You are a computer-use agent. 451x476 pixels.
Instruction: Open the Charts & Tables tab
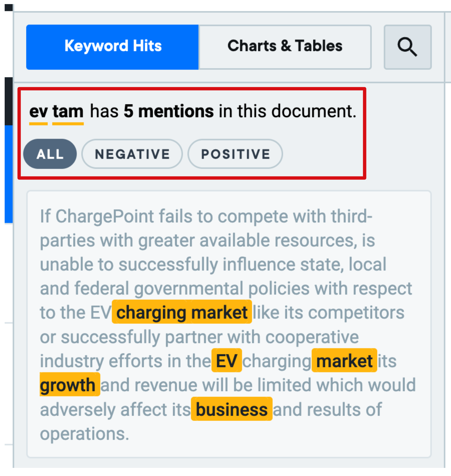point(285,47)
